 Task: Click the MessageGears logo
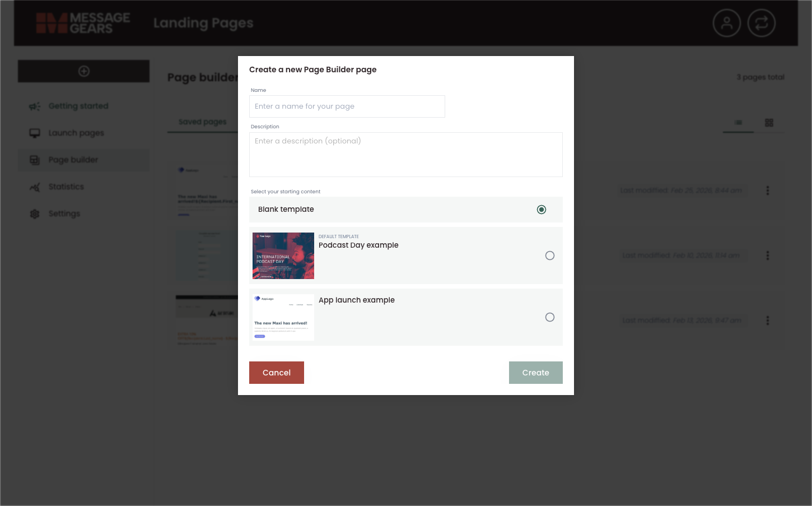(x=83, y=23)
